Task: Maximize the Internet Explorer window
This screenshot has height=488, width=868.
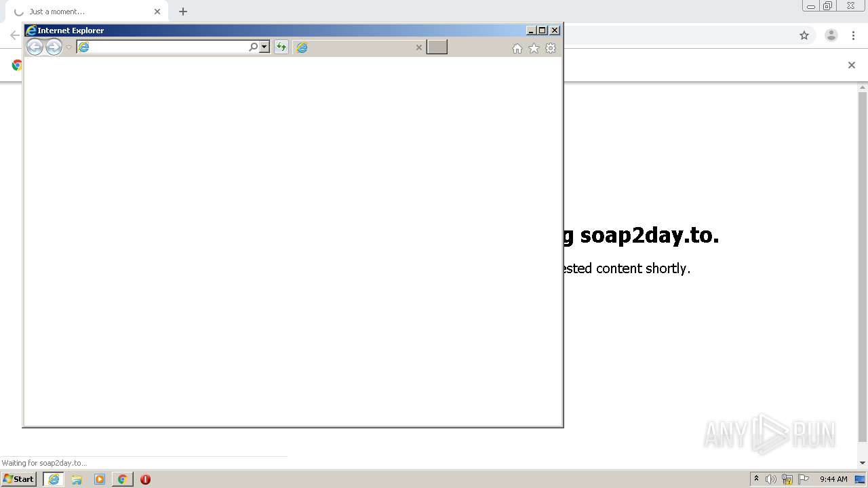Action: (542, 30)
